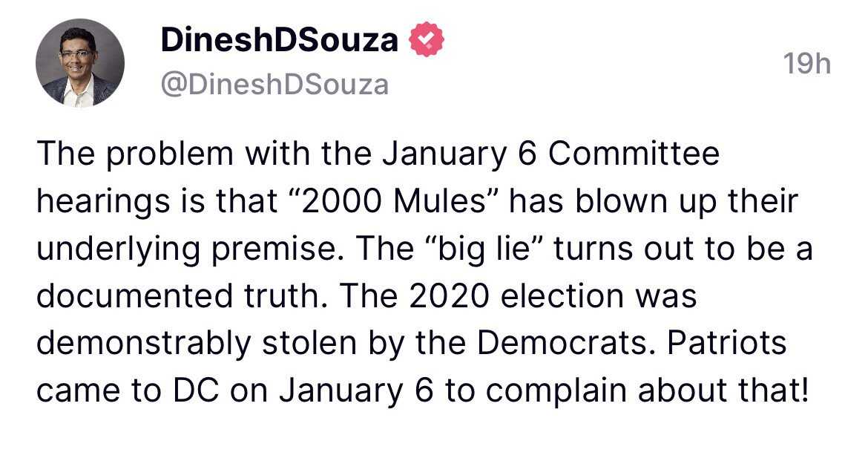Click the word "DC" in last line
Screen dimensions: 868x458
[197, 391]
